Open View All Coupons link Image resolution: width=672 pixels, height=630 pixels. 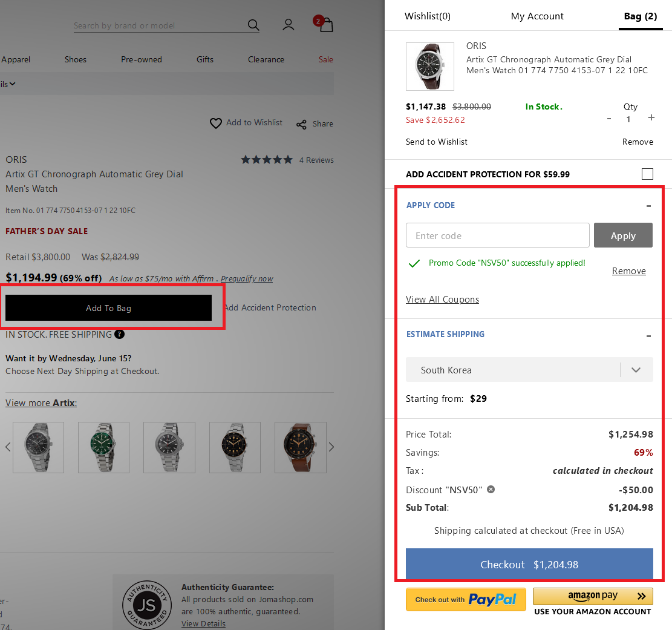[x=442, y=300]
